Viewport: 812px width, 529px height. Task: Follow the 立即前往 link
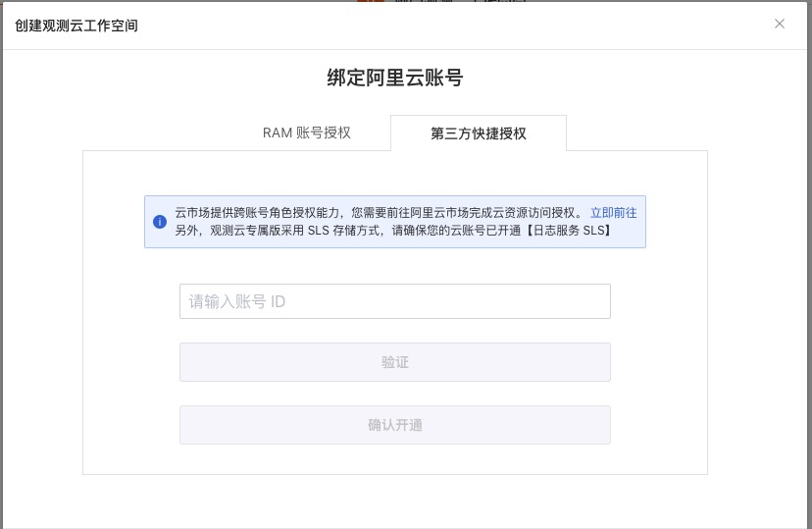point(613,212)
